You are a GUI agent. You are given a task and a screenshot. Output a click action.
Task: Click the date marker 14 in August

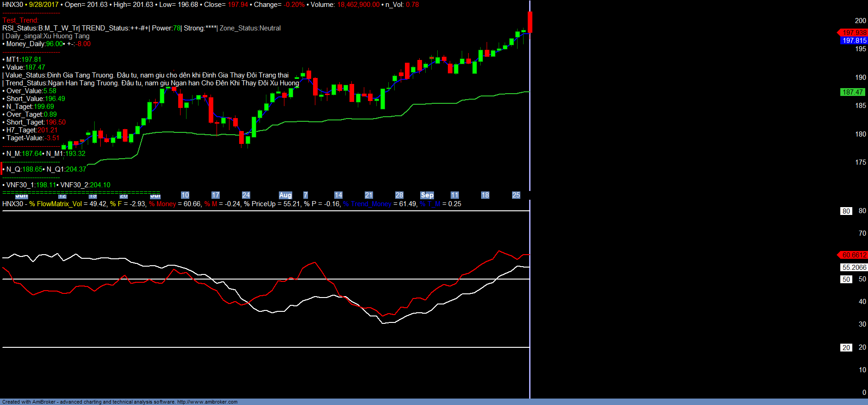pyautogui.click(x=338, y=195)
